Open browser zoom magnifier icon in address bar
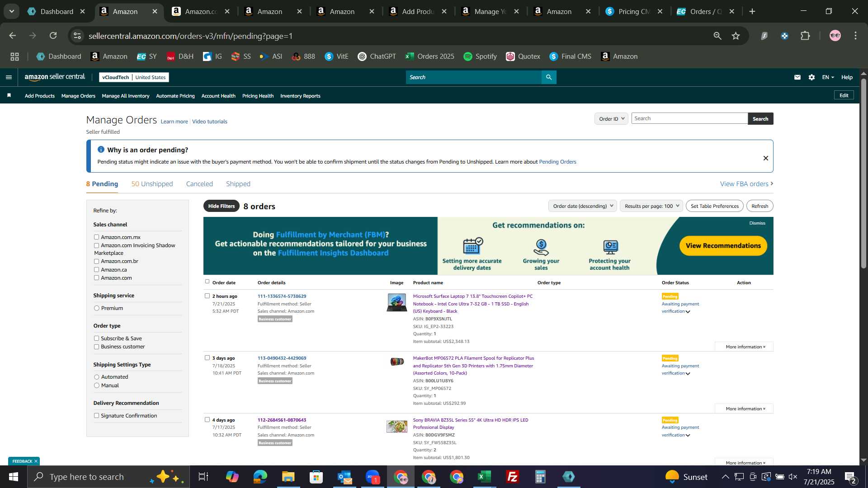The height and width of the screenshot is (488, 868). click(x=717, y=36)
